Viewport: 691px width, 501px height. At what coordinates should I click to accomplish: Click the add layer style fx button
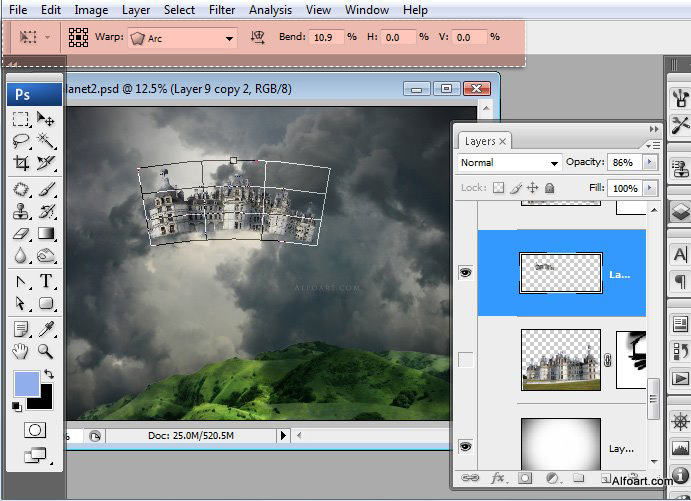[496, 479]
